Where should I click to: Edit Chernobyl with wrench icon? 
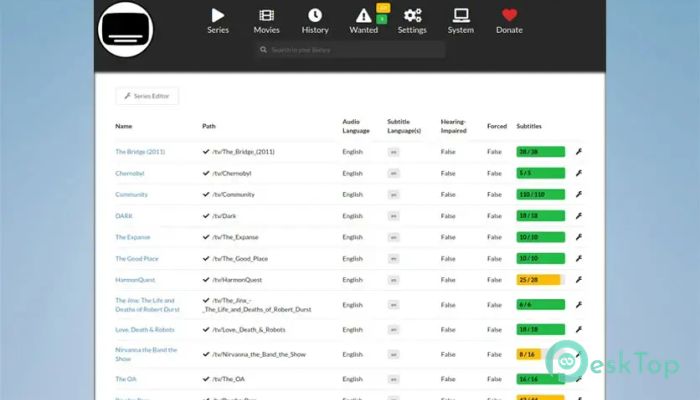[579, 173]
